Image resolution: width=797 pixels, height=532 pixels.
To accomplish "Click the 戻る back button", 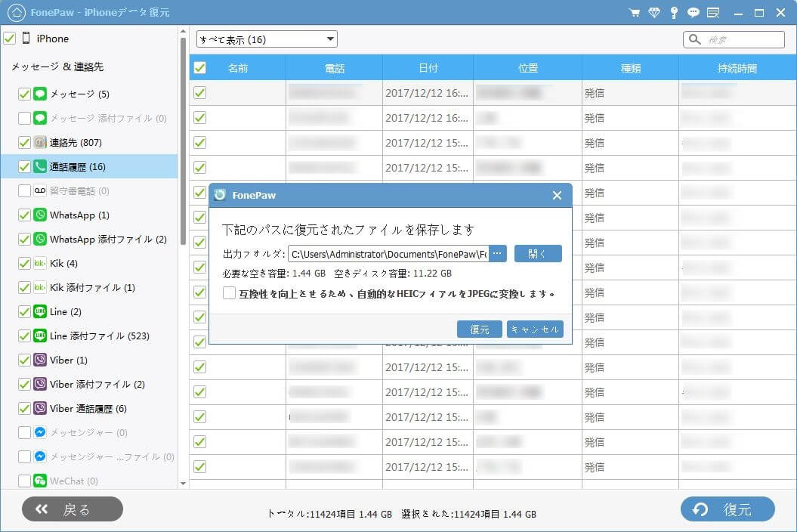I will (x=73, y=509).
